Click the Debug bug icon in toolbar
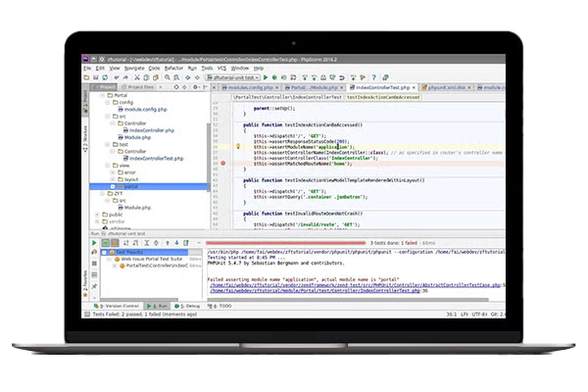 274,76
